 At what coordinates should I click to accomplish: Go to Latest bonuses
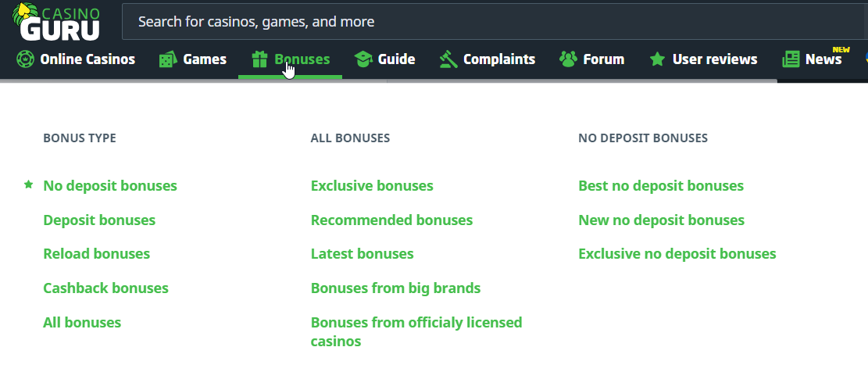pos(362,254)
